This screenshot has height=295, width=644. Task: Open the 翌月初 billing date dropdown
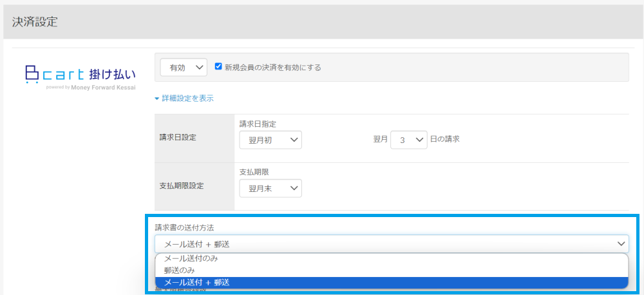[x=270, y=140]
